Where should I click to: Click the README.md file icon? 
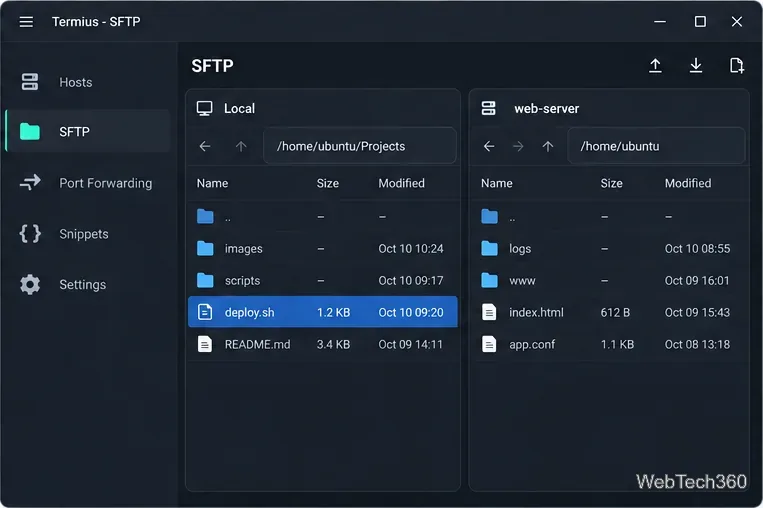point(205,344)
